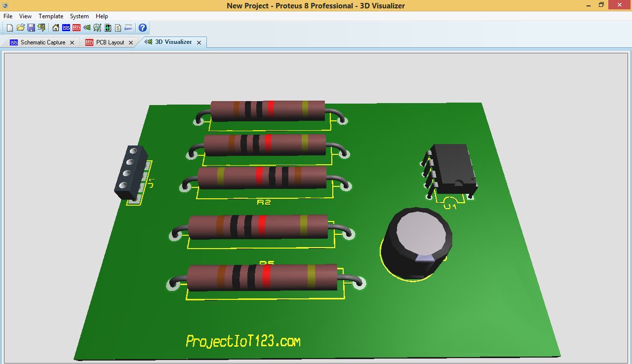632x364 pixels.
Task: Switch to the PCB Layout tab
Action: [110, 42]
